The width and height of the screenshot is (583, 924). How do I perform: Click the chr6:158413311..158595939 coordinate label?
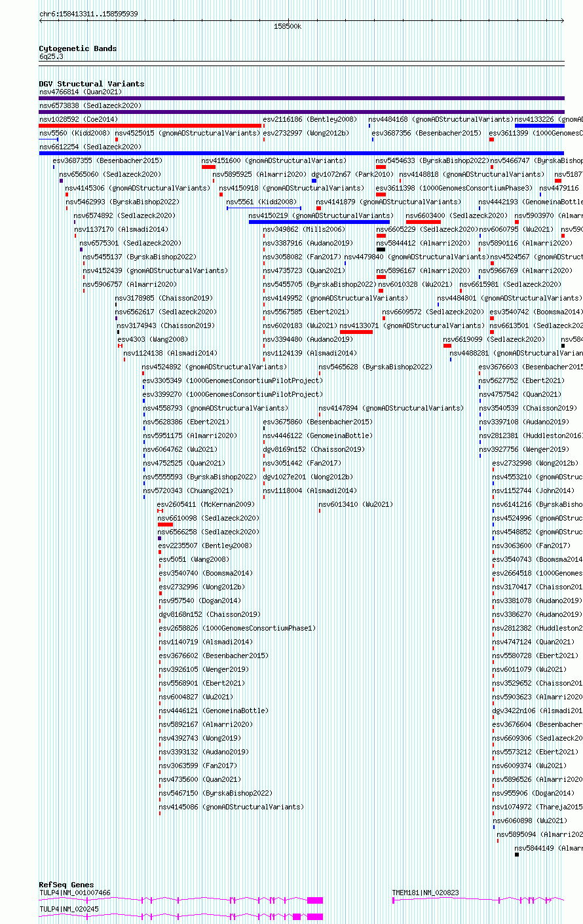point(88,14)
